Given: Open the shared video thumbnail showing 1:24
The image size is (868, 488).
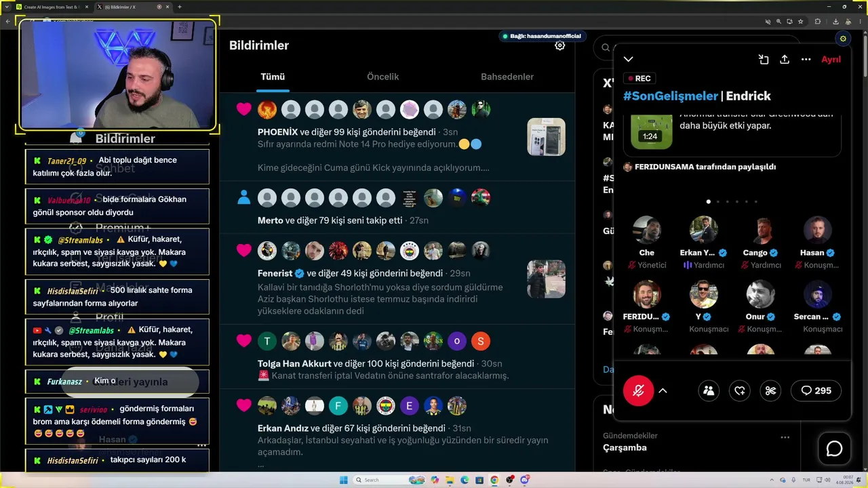Looking at the screenshot, I should [x=651, y=130].
